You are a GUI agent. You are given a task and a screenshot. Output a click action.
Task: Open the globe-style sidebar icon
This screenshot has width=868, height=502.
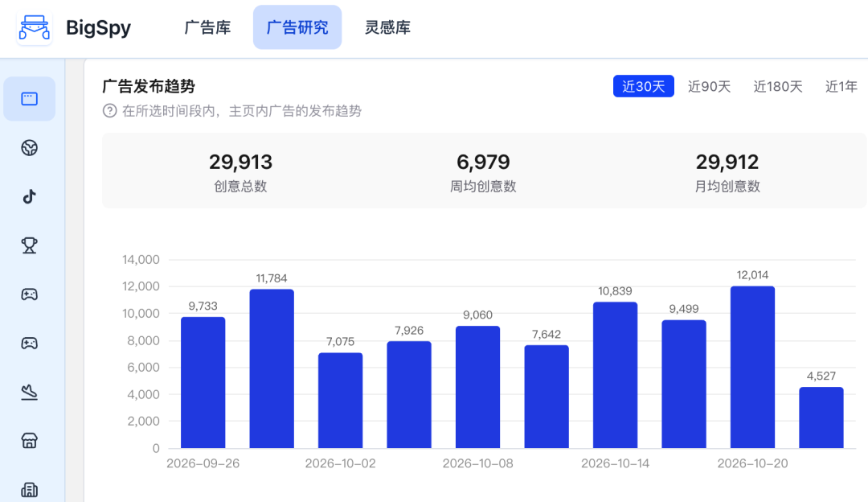point(30,148)
